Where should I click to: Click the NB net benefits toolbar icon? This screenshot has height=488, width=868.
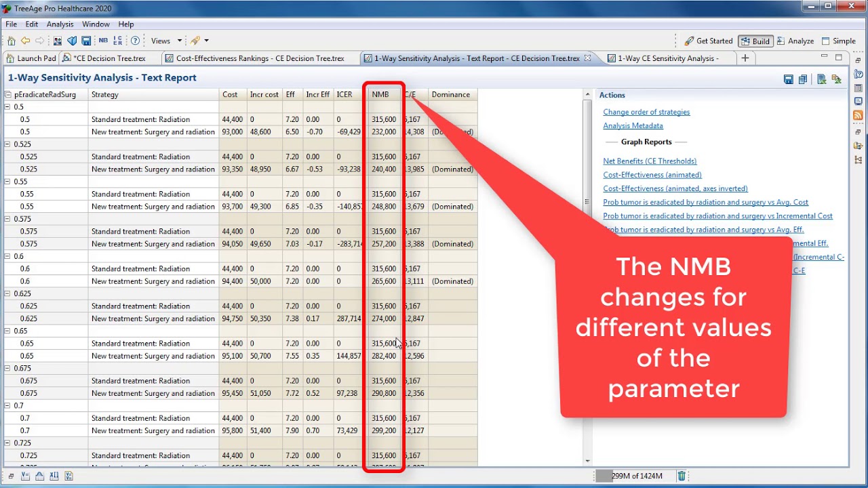click(x=103, y=41)
